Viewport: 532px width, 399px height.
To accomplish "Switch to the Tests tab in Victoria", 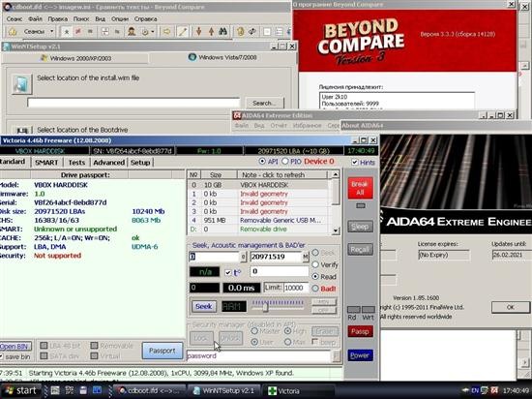I will pyautogui.click(x=76, y=163).
